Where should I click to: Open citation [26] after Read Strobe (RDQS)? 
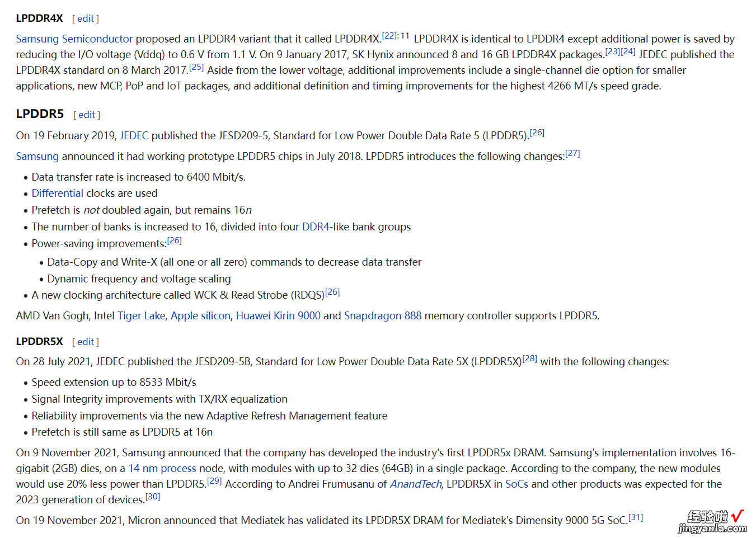point(332,292)
